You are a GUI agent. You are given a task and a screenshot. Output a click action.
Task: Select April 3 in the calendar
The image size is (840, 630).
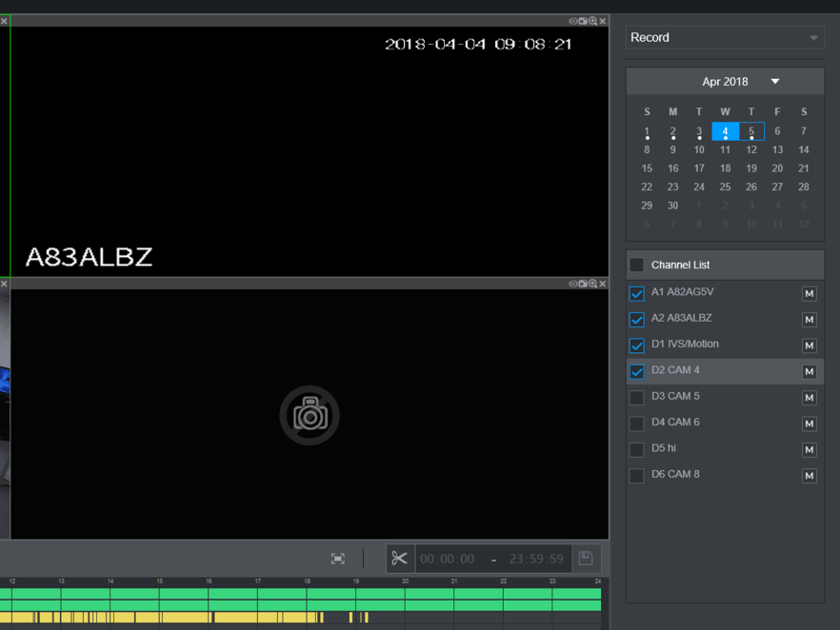[699, 131]
